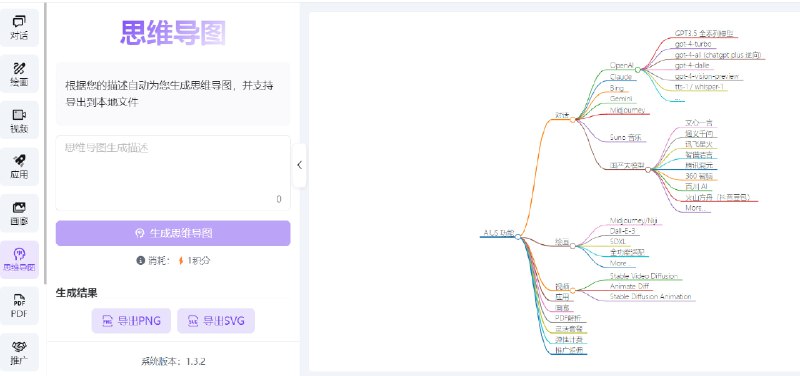Select the OpenAI node label
The image size is (800, 376).
click(621, 65)
